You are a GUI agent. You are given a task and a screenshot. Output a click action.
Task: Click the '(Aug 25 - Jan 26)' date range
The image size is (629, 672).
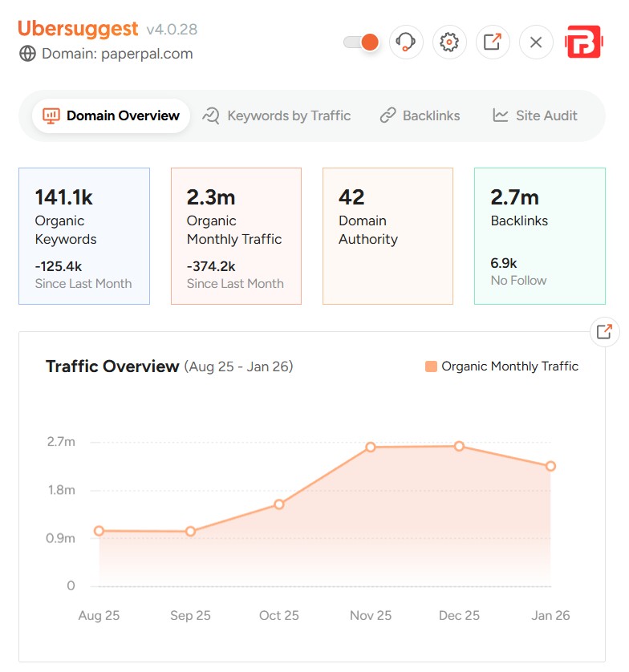click(239, 366)
